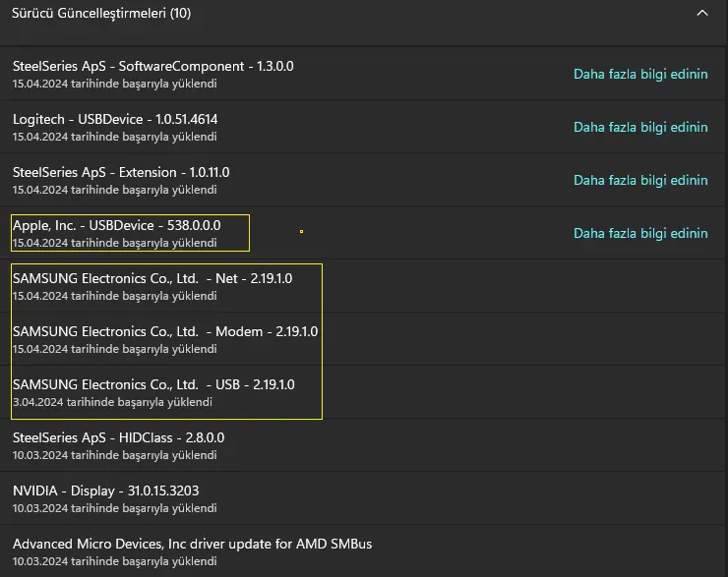This screenshot has height=577, width=728.
Task: Click install date under Apple USBDevice entry
Action: 115,243
